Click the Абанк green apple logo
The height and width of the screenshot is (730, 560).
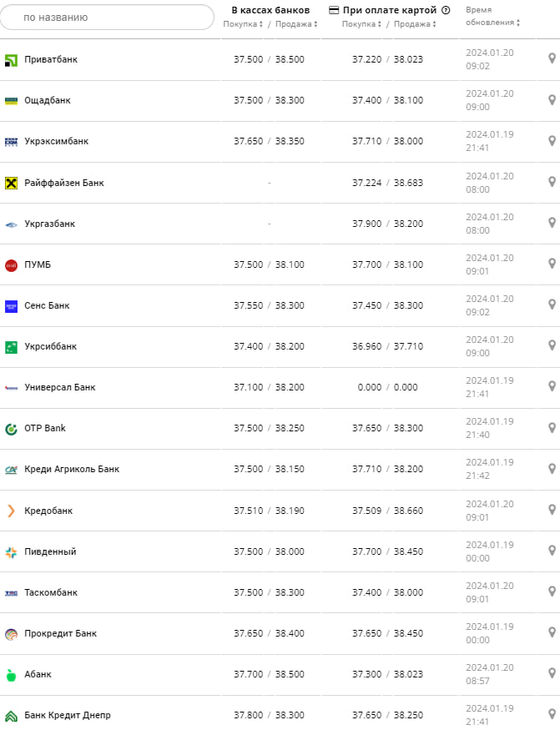[11, 674]
